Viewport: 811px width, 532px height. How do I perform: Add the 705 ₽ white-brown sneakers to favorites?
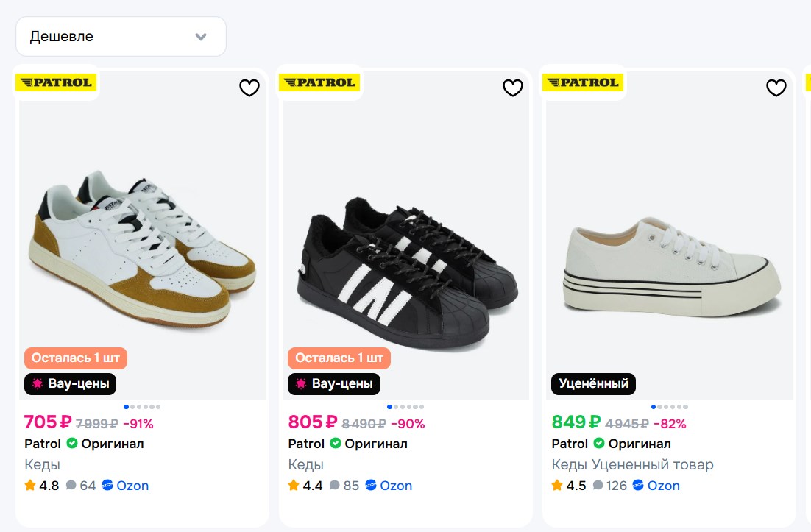249,88
